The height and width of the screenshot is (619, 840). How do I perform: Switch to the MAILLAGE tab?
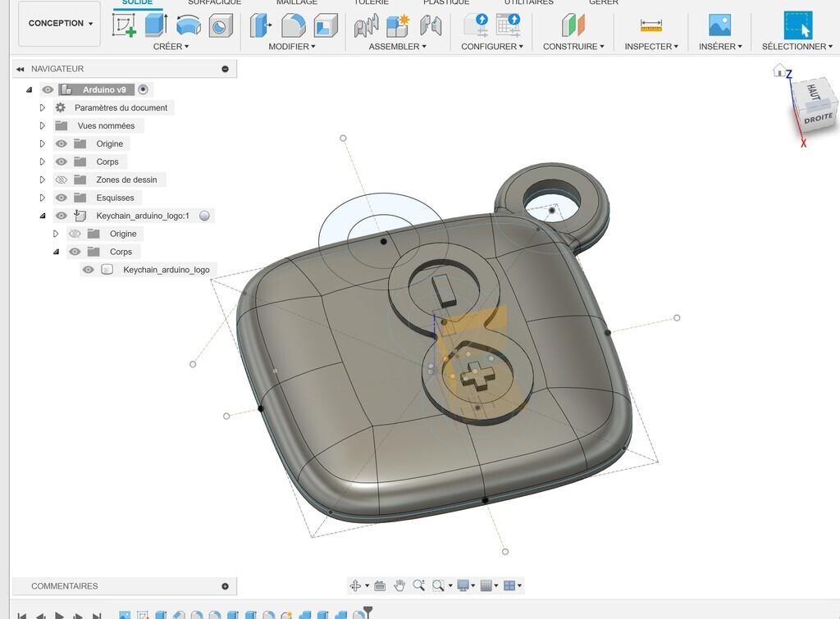point(297,2)
